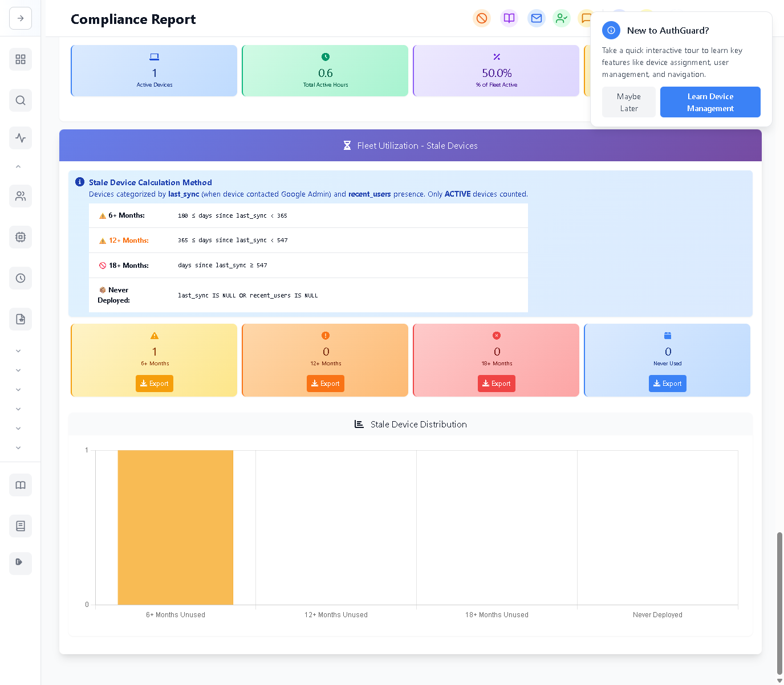Select the users management icon in the sidebar

coord(21,196)
